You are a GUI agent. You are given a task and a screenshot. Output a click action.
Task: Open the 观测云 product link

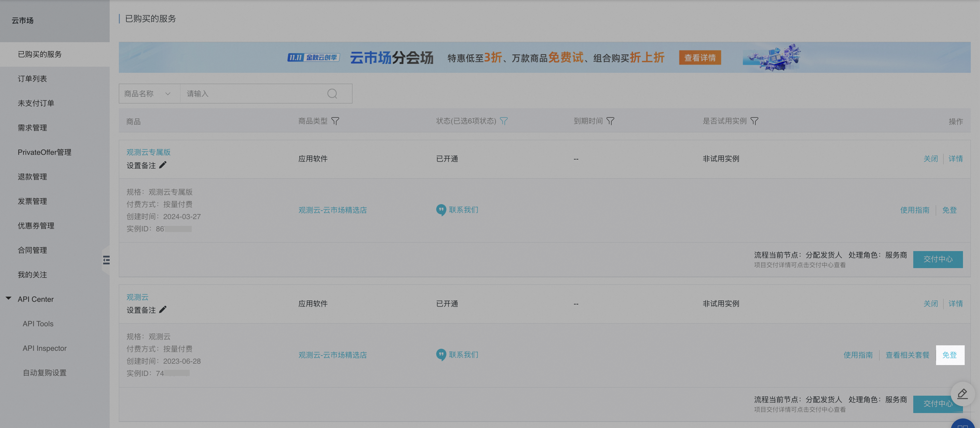(137, 297)
